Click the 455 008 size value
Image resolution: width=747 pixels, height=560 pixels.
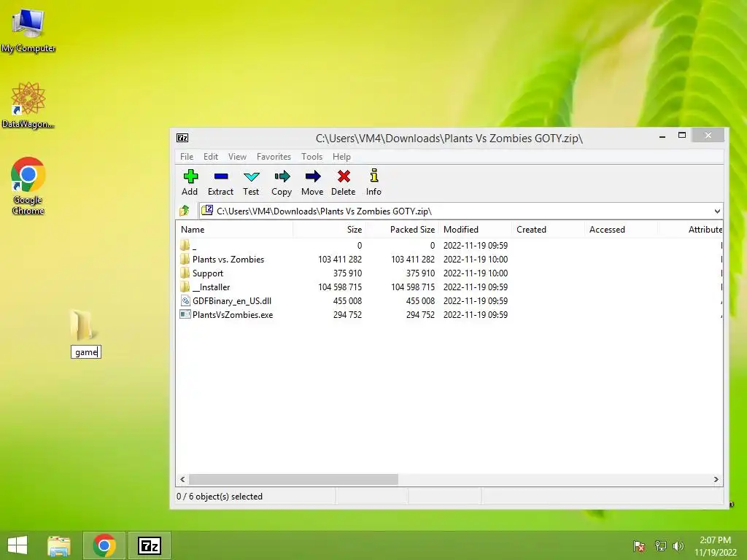[347, 301]
